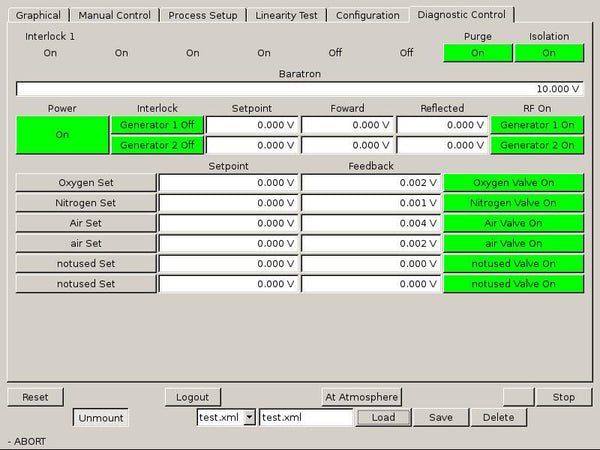Load the selected recipe file
This screenshot has width=600, height=450.
[x=383, y=418]
